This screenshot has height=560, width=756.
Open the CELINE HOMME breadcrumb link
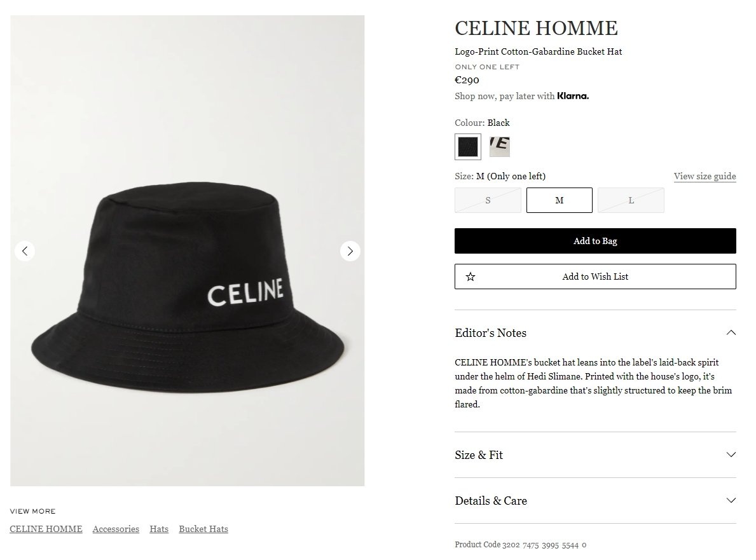(x=46, y=529)
